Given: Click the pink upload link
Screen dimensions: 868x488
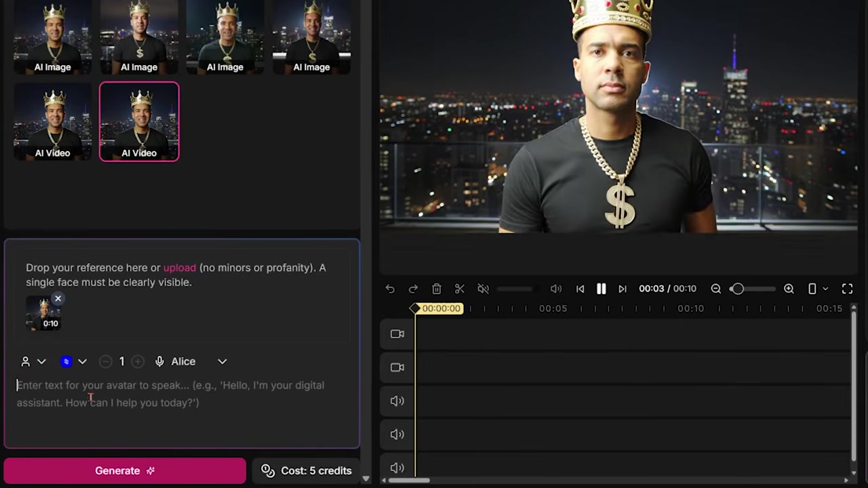Looking at the screenshot, I should (180, 268).
